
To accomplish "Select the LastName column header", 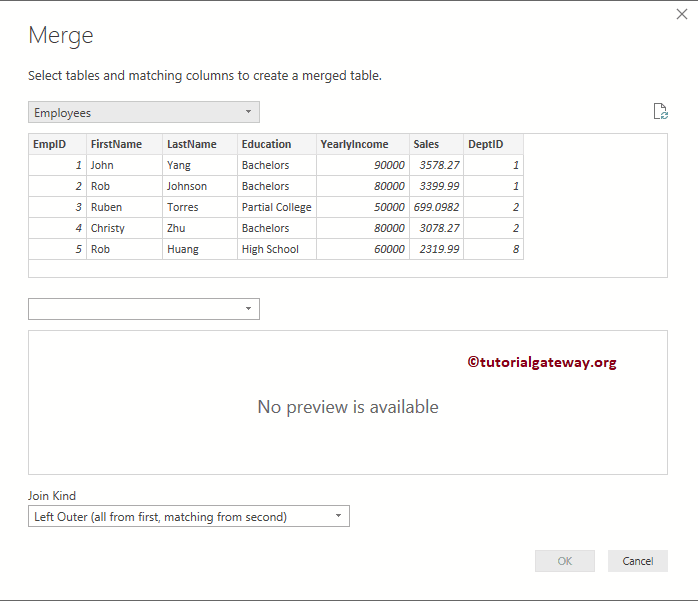I will pyautogui.click(x=200, y=144).
